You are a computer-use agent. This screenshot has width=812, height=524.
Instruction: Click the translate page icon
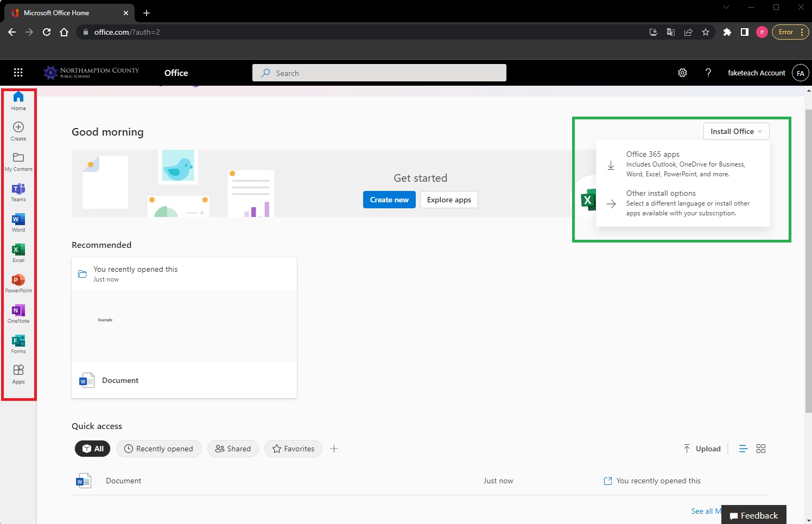point(671,32)
